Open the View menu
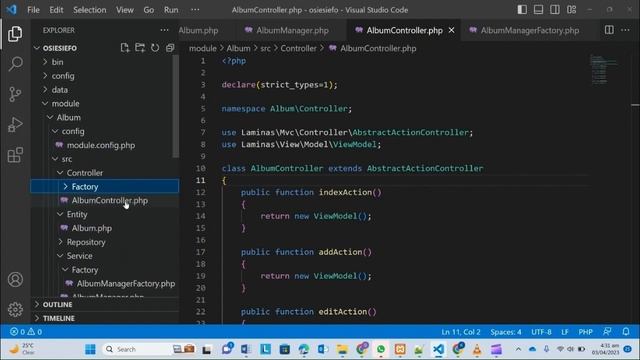The height and width of the screenshot is (360, 640). [x=124, y=10]
